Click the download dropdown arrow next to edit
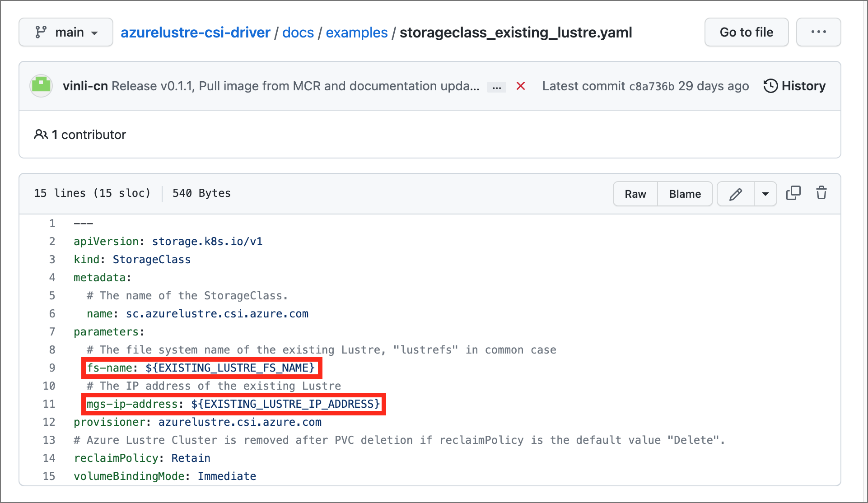 click(764, 193)
